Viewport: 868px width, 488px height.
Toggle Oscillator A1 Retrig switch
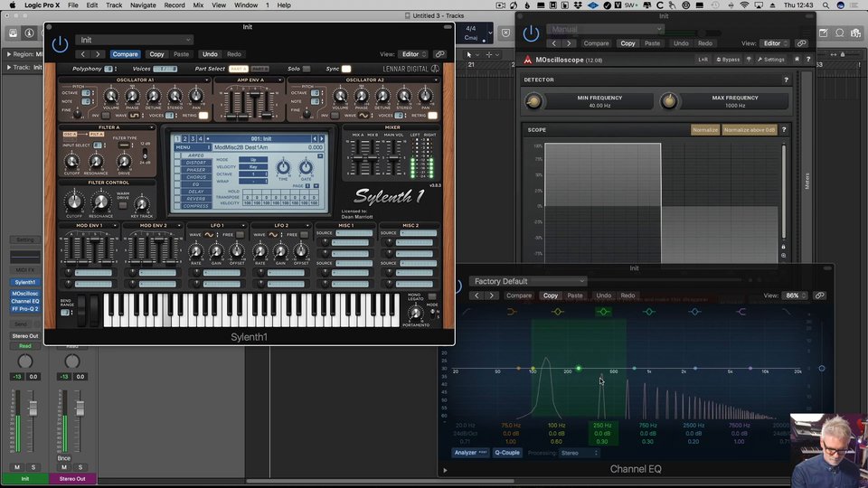point(203,115)
